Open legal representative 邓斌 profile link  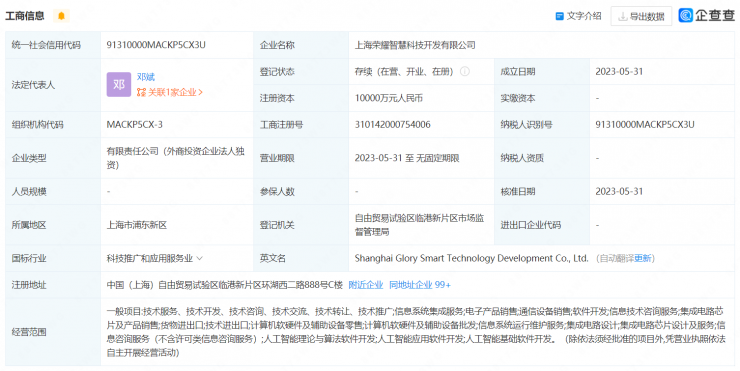click(x=146, y=77)
